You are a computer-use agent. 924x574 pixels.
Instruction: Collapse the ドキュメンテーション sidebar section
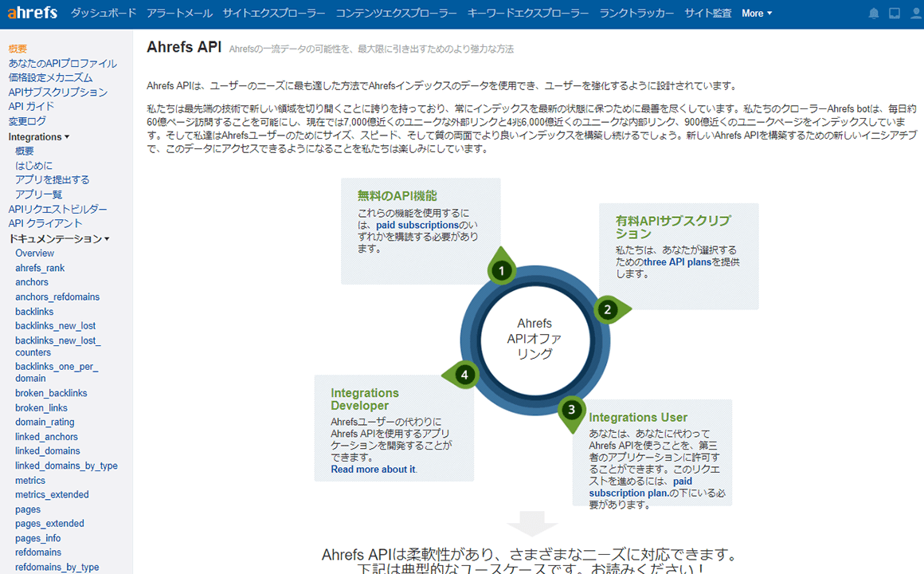[x=59, y=238]
